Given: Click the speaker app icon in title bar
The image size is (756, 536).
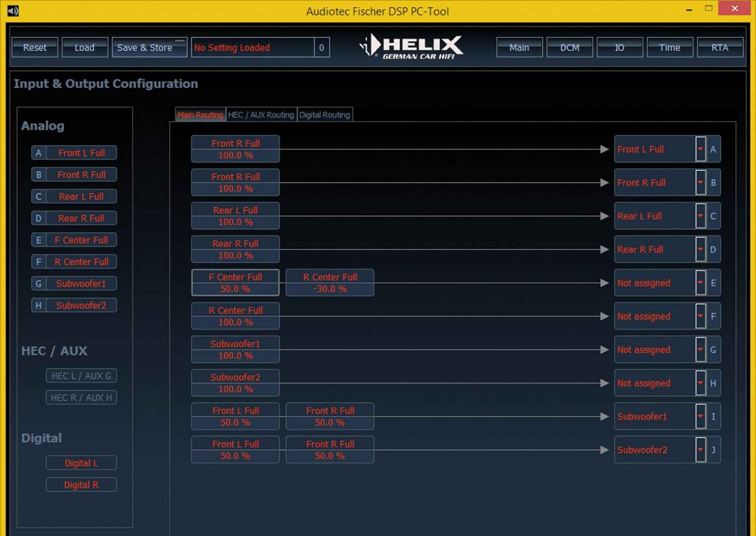Looking at the screenshot, I should 13,11.
